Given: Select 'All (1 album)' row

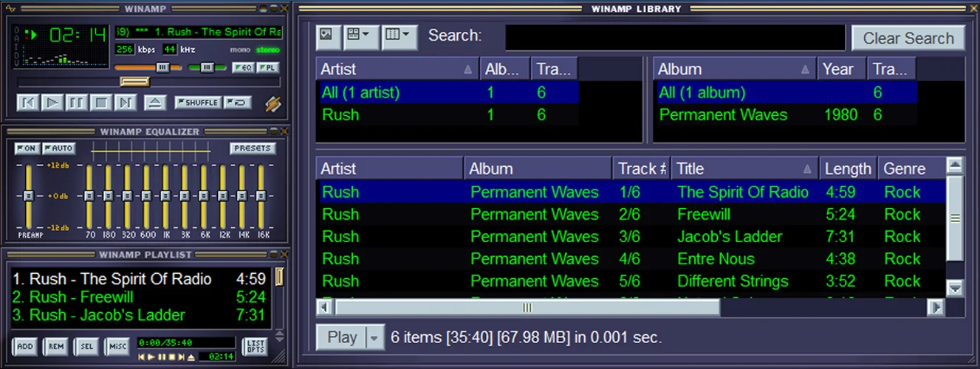Looking at the screenshot, I should tap(786, 93).
